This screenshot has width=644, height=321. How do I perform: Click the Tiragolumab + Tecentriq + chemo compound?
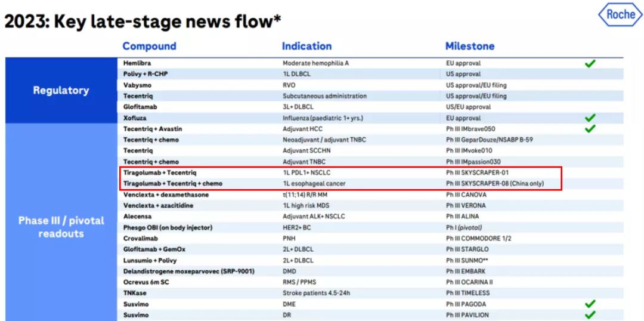coord(172,184)
